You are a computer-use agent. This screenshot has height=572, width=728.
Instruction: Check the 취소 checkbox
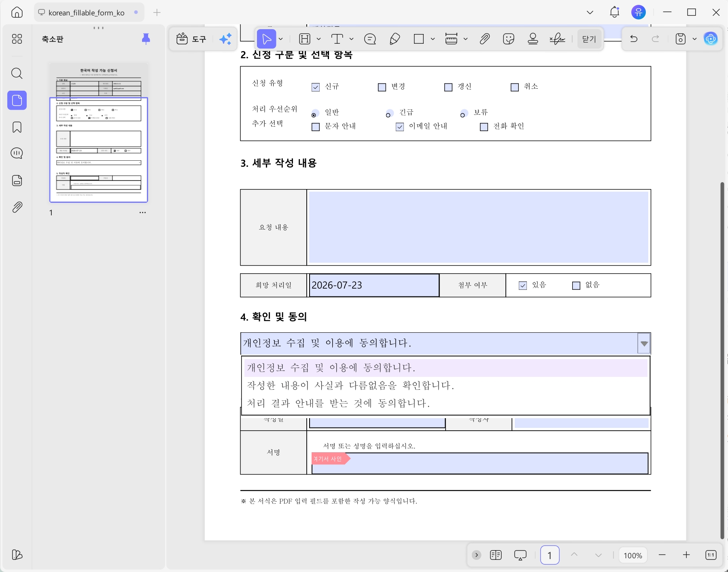tap(515, 87)
